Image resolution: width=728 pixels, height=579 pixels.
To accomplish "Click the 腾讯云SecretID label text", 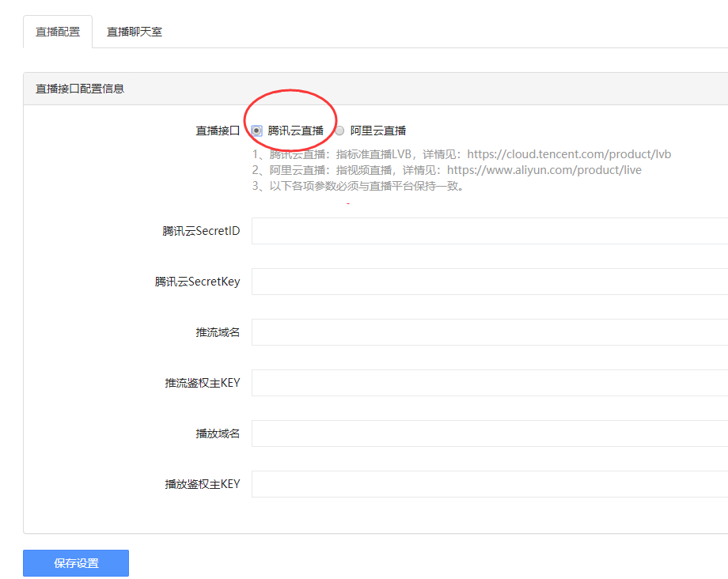I will pyautogui.click(x=201, y=231).
